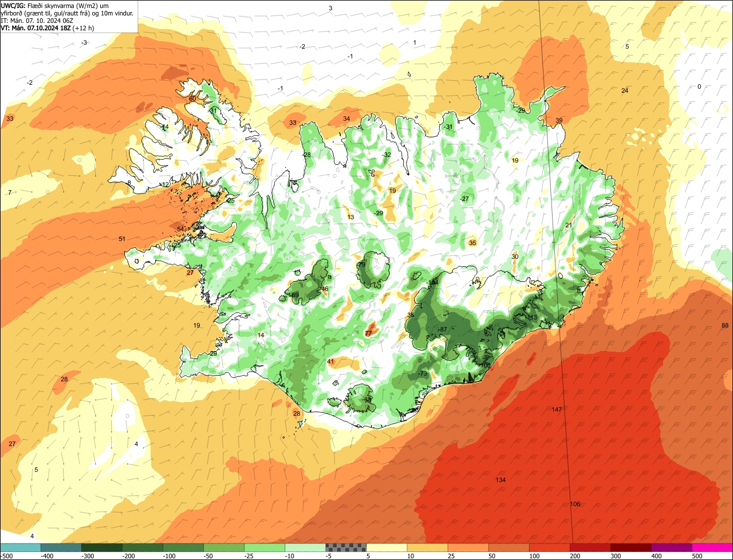
Task: Click legend swatch between -100 and -50
Action: [x=184, y=547]
